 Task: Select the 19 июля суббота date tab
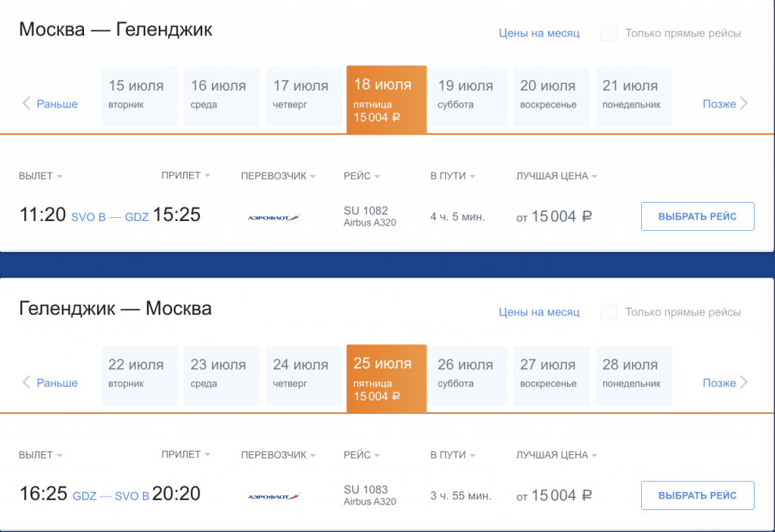465,95
